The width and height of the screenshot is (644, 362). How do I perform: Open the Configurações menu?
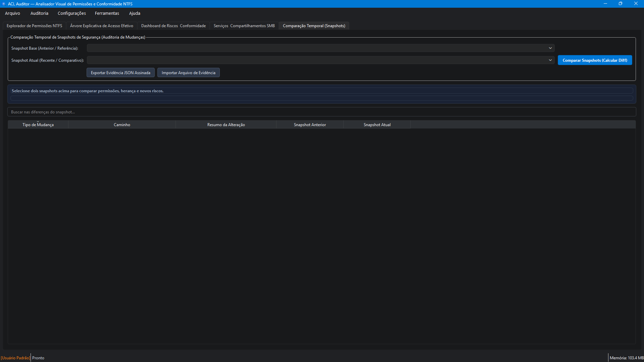[72, 13]
